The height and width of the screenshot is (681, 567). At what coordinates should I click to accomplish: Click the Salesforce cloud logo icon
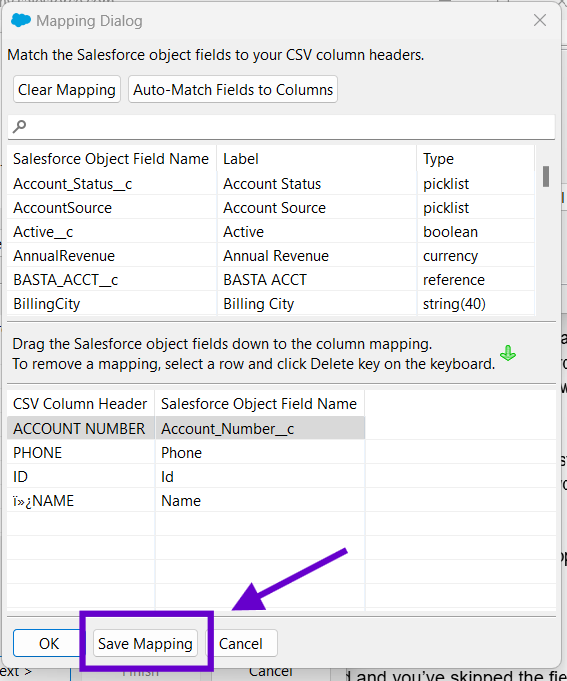coord(21,20)
